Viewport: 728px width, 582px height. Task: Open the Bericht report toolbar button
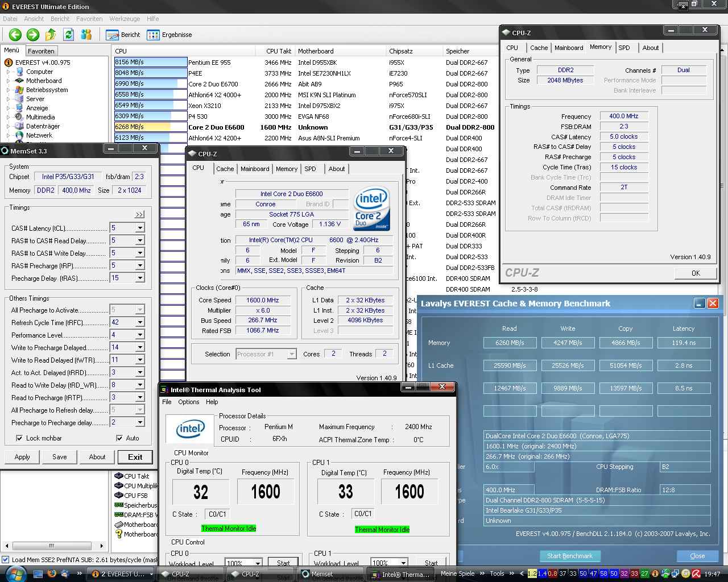pos(123,35)
